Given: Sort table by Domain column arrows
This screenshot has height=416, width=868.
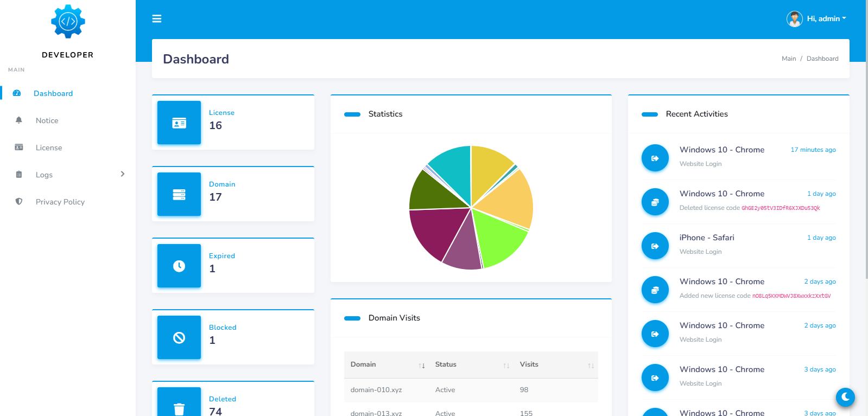Looking at the screenshot, I should pyautogui.click(x=422, y=366).
